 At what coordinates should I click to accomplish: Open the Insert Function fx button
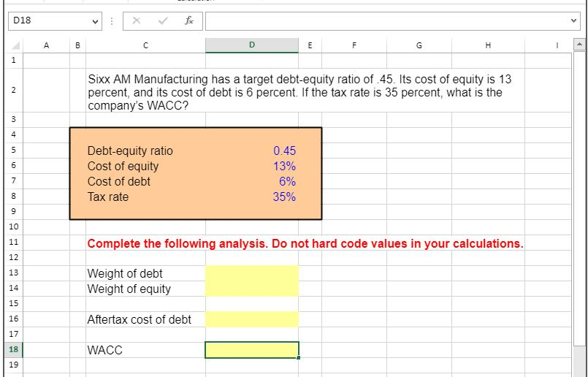189,21
